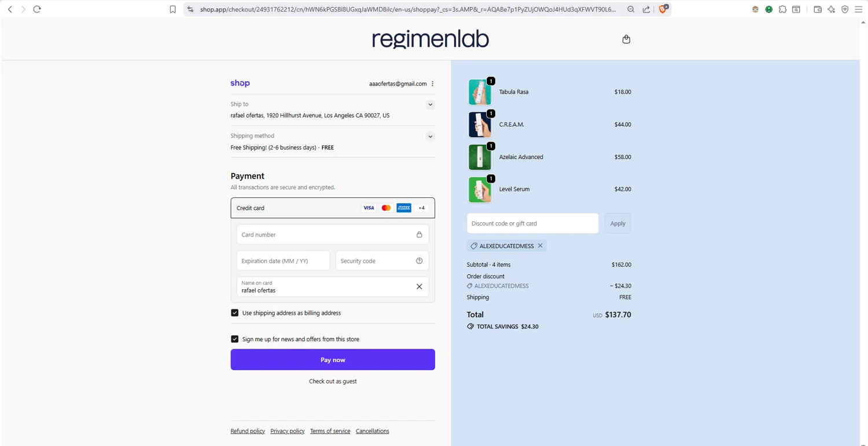868x446 pixels.
Task: Click the Mastercard logo
Action: (386, 208)
